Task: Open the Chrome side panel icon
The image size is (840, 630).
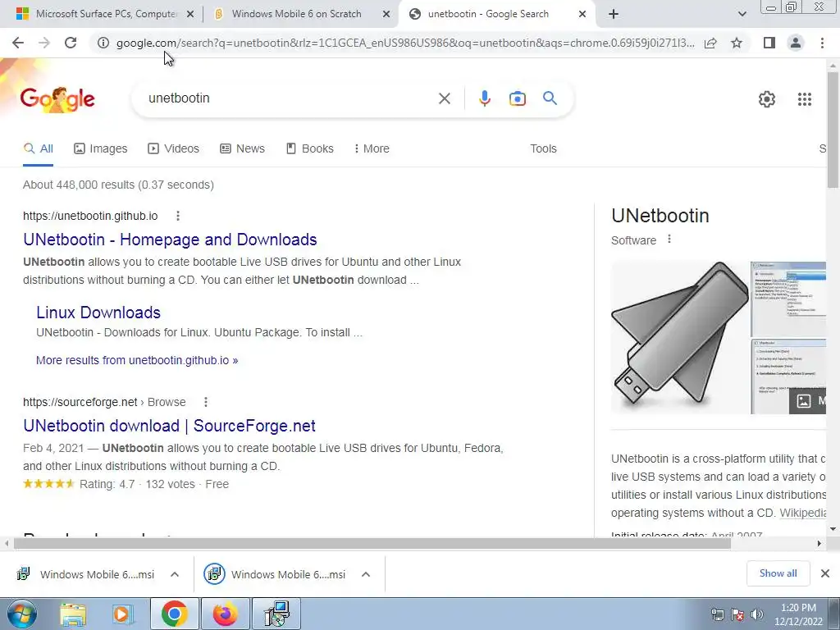Action: click(x=769, y=43)
